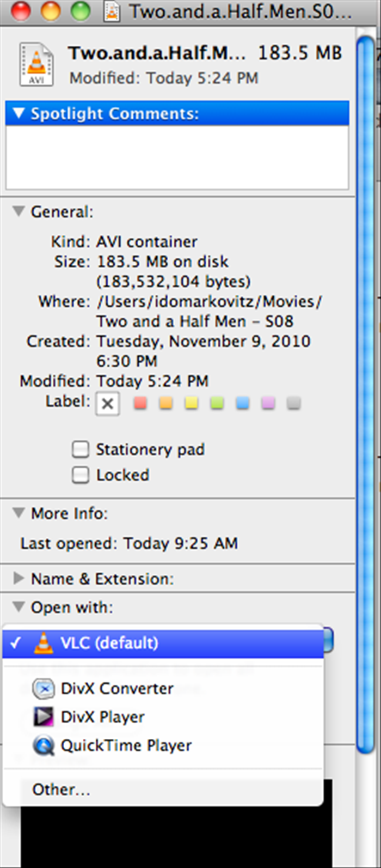The width and height of the screenshot is (381, 868).
Task: Clear the label with the X box
Action: tap(108, 404)
